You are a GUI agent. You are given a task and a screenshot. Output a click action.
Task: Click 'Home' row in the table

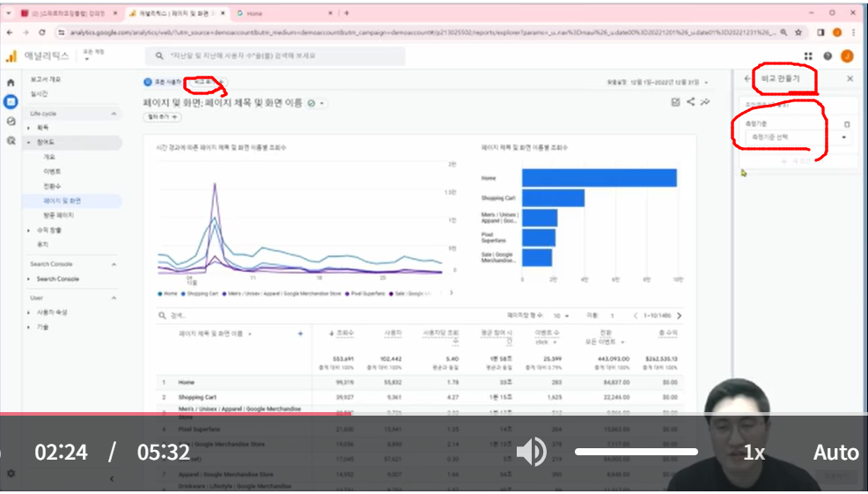tap(420, 382)
